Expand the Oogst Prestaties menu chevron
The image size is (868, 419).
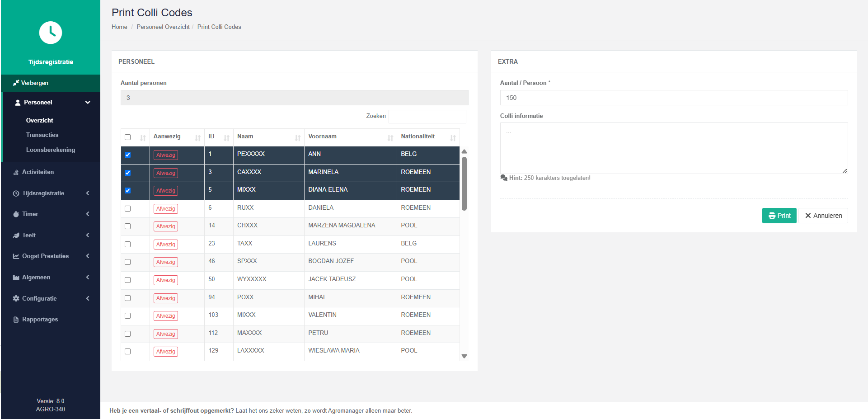pyautogui.click(x=88, y=256)
